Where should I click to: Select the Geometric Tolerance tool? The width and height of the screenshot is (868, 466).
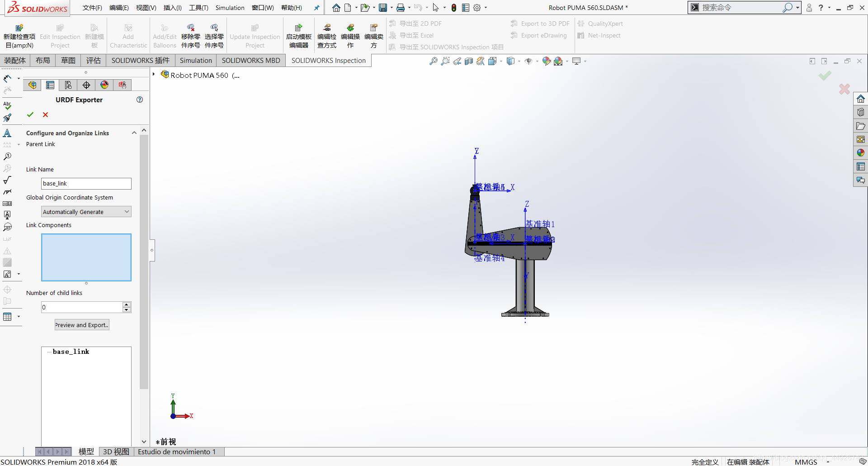[x=7, y=204]
